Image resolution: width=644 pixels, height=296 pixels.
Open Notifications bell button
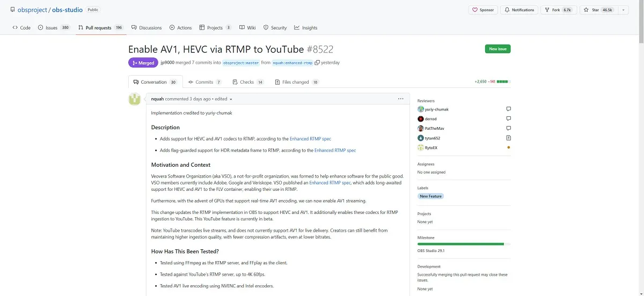click(x=519, y=10)
